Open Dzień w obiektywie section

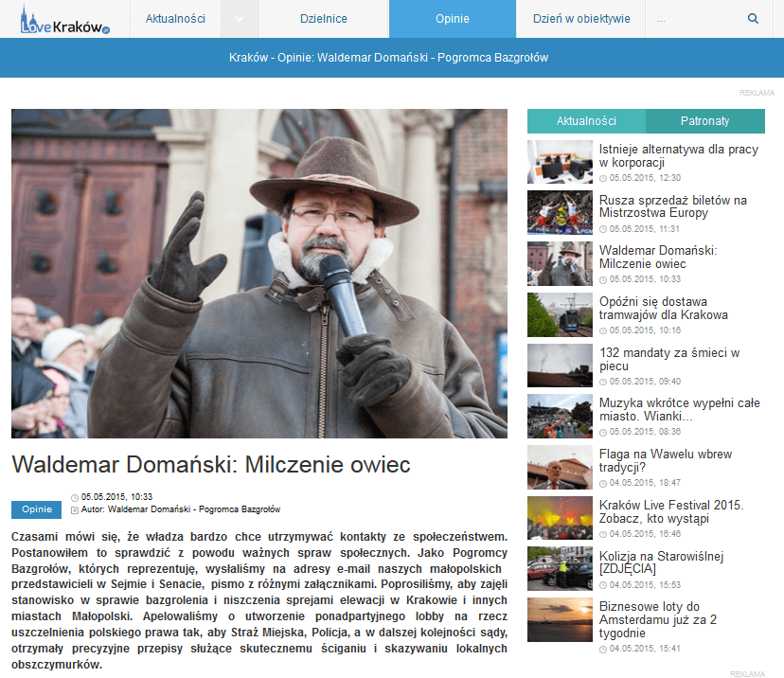click(x=580, y=19)
